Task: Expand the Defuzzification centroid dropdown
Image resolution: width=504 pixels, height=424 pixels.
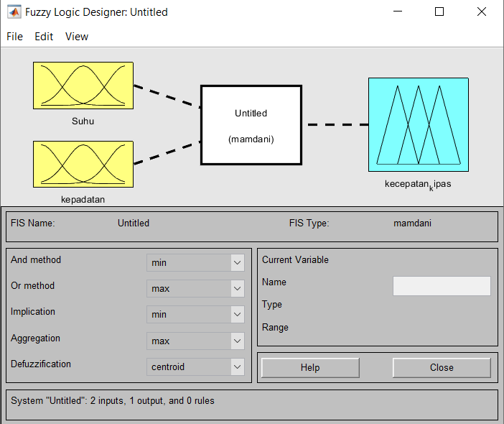Action: click(195, 367)
